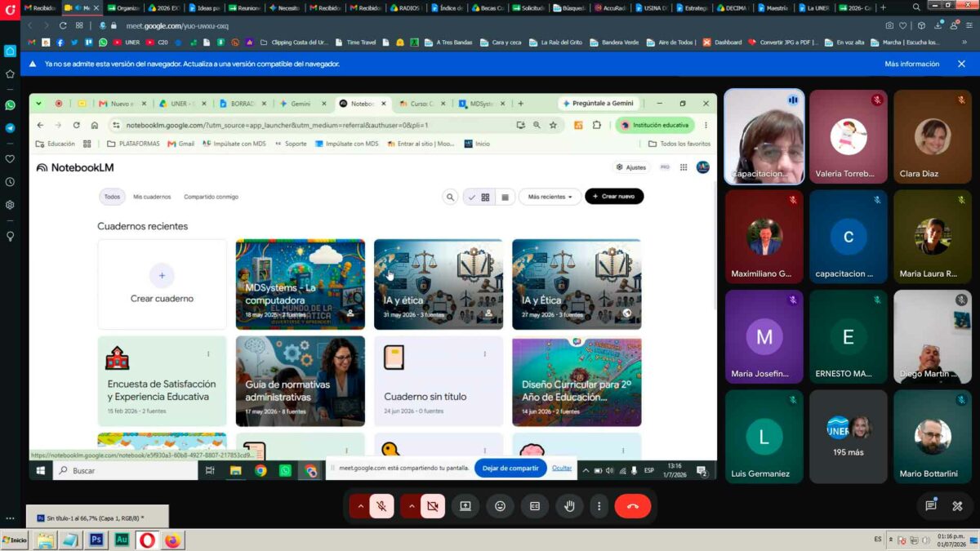Image resolution: width=980 pixels, height=551 pixels.
Task: Click the Gmail bookmark in shared Chrome
Action: click(181, 144)
